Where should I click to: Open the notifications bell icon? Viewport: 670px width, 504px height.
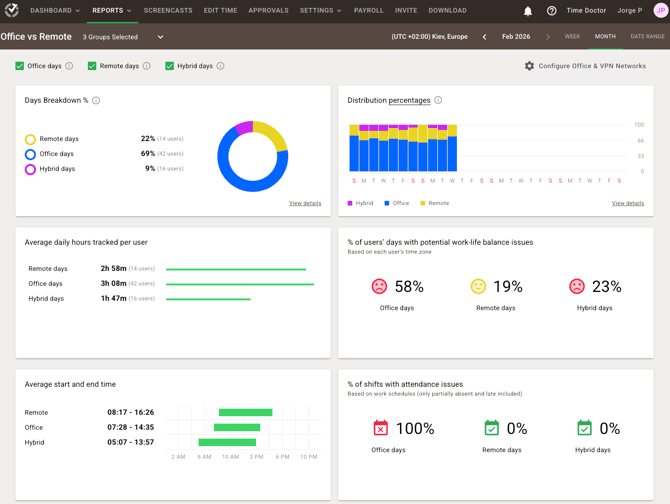pyautogui.click(x=528, y=11)
